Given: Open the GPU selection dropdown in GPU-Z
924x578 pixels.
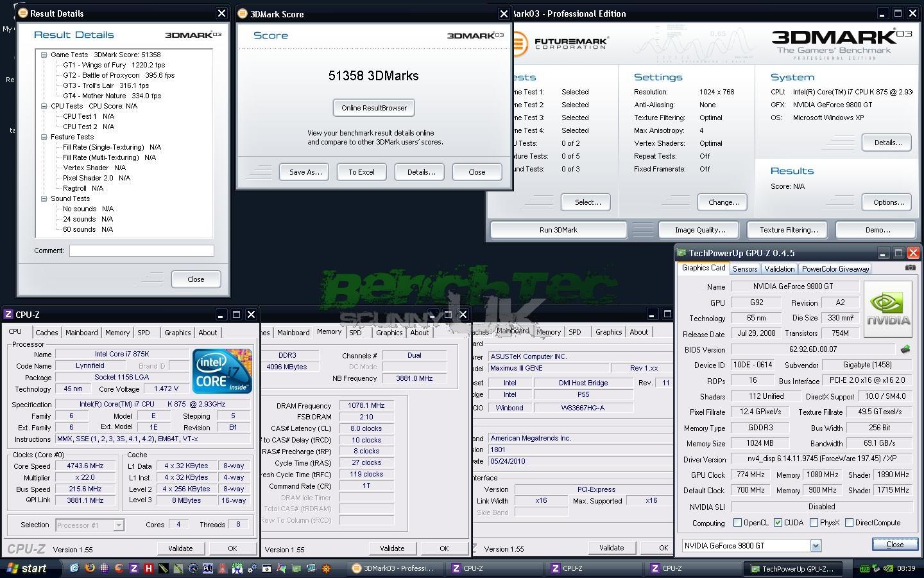Looking at the screenshot, I should [x=816, y=545].
